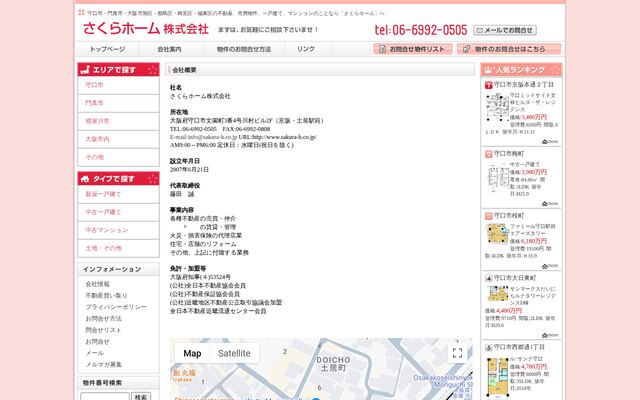Click the tel:06-6992-0505 phone number

coord(421,30)
